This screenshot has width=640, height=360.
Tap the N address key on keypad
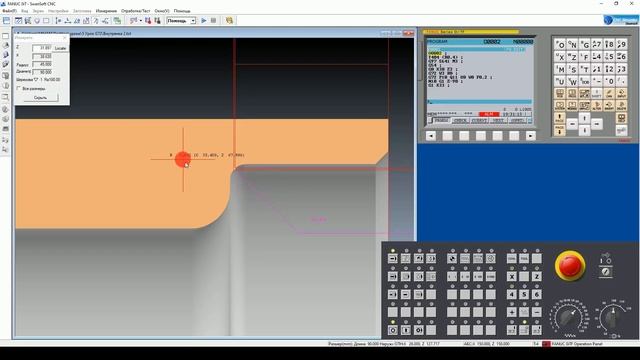coord(572,44)
